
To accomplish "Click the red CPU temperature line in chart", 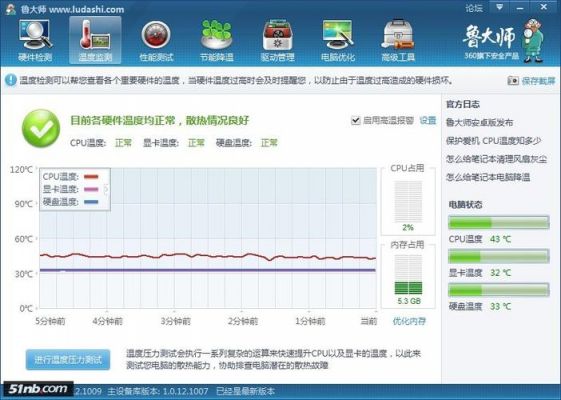I will pos(208,256).
